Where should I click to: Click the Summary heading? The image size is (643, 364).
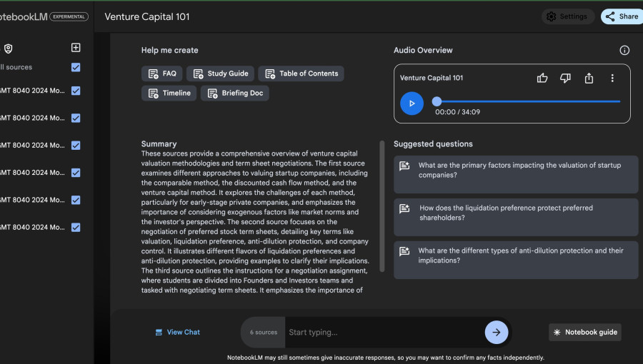pos(159,143)
